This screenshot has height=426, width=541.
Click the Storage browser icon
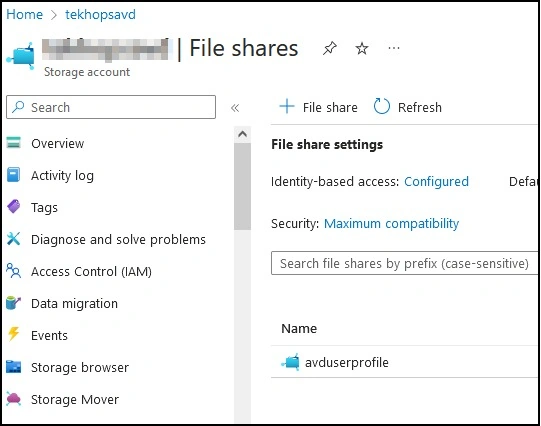pos(14,367)
